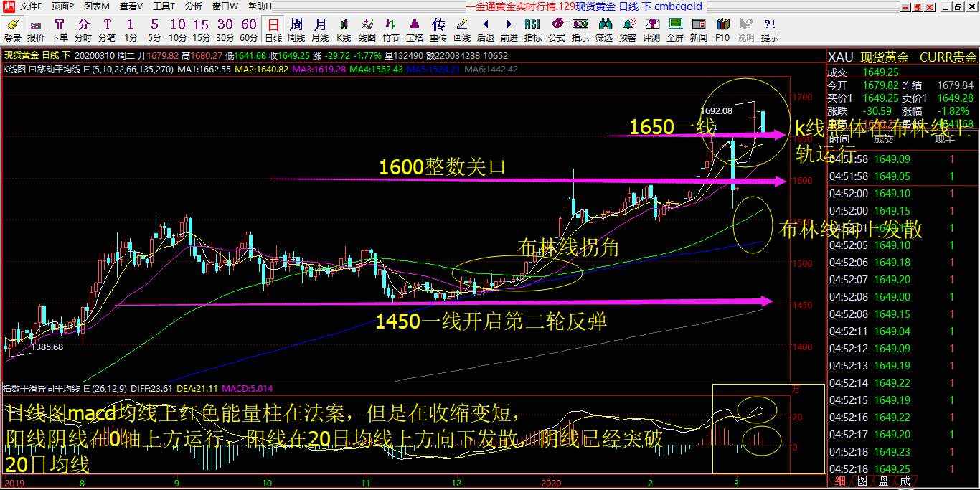Image resolution: width=980 pixels, height=490 pixels.
Task: Open the 预警 alert bell icon
Action: [628, 29]
